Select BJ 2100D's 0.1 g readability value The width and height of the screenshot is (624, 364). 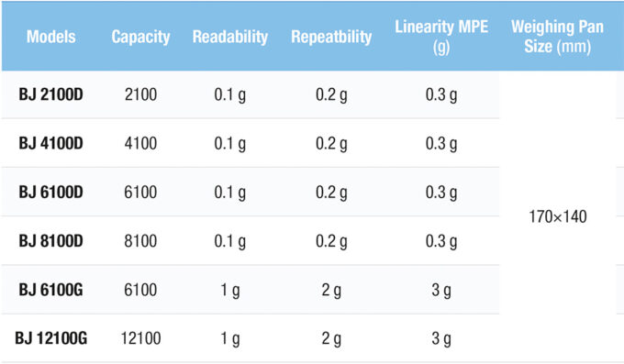(x=230, y=95)
